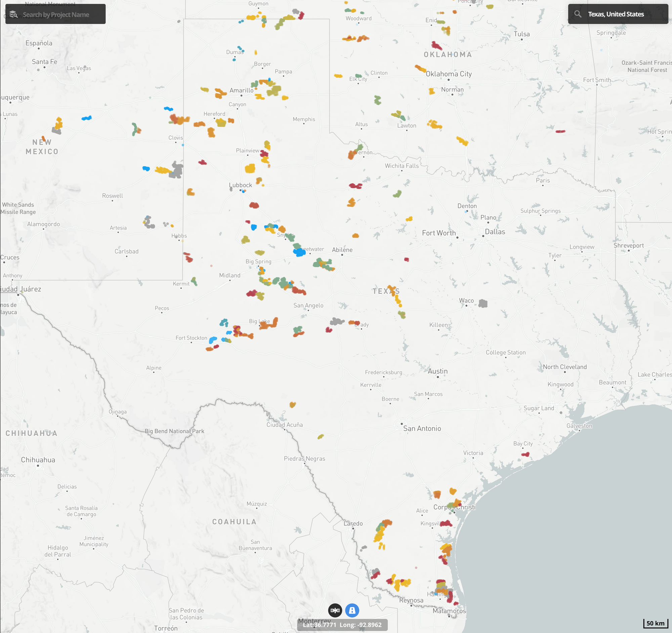
Task: Click the Amarillo city label
Action: coord(241,90)
